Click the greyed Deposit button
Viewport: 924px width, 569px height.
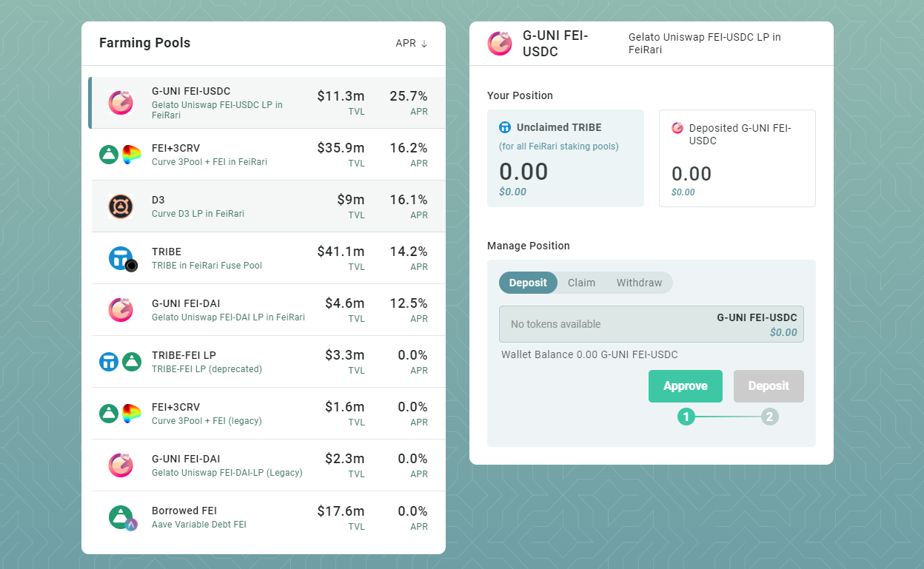click(x=769, y=386)
